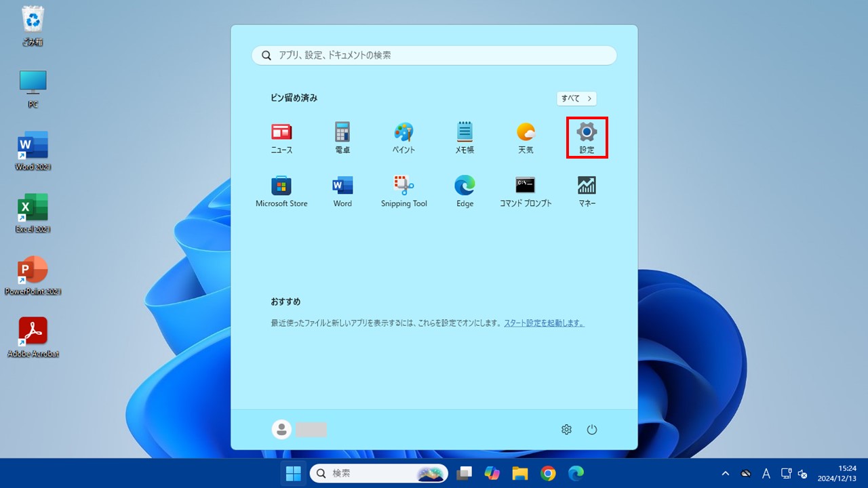Open the マネー app
Screen dimensions: 868x488
(587, 192)
